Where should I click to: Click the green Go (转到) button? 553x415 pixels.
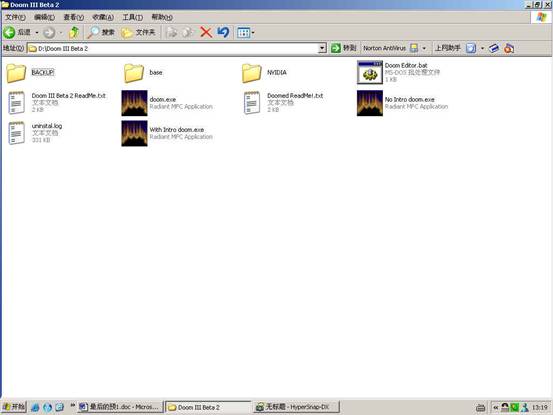pos(344,48)
